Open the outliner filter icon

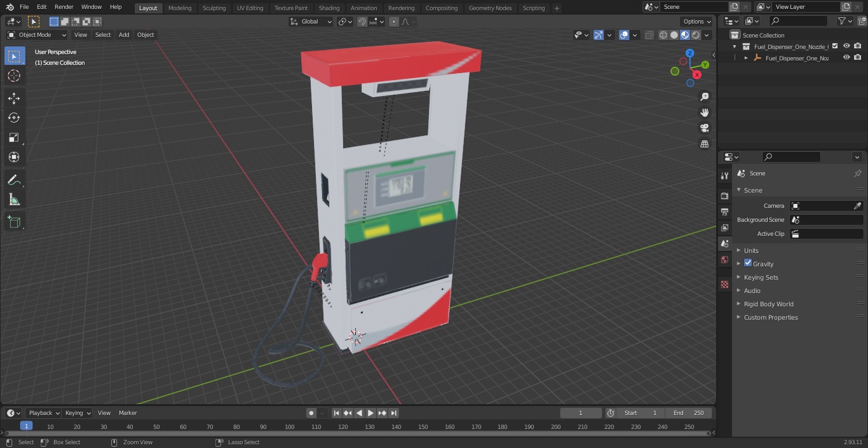click(x=844, y=21)
